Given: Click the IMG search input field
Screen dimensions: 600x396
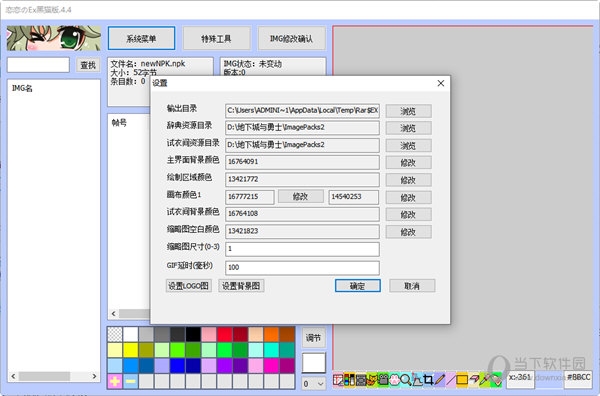Looking at the screenshot, I should click(38, 65).
